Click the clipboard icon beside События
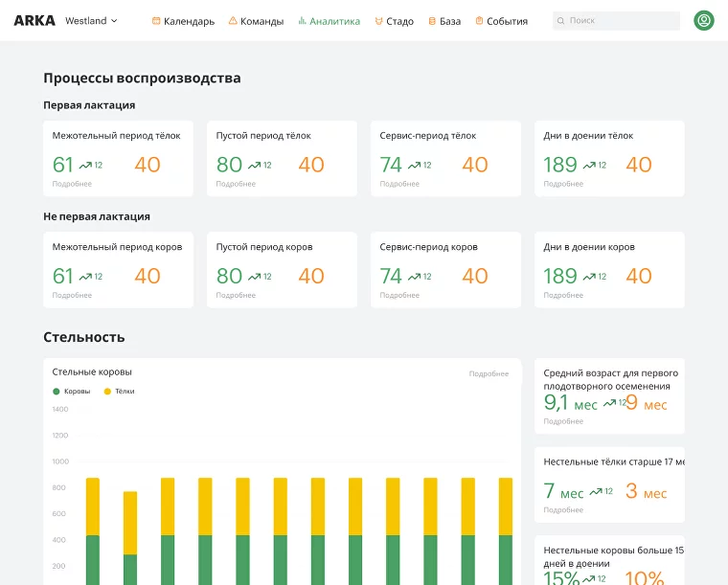Screen dimensions: 728x585 click(x=479, y=21)
